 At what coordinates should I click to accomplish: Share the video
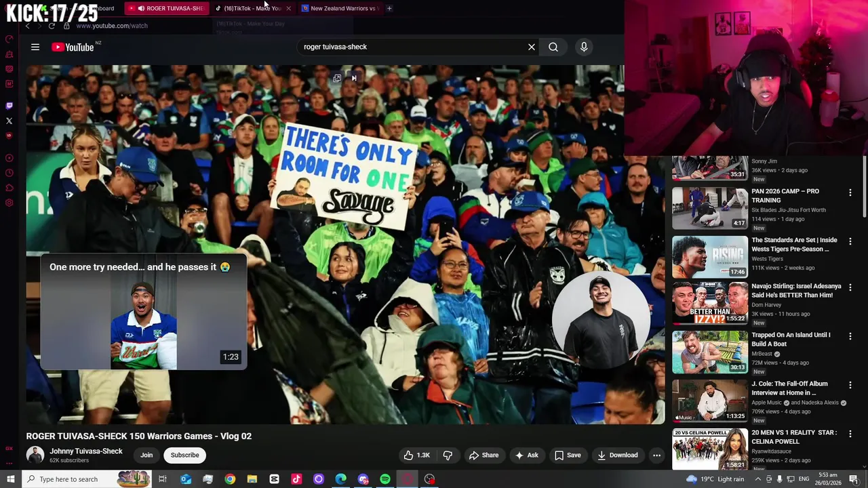click(484, 455)
